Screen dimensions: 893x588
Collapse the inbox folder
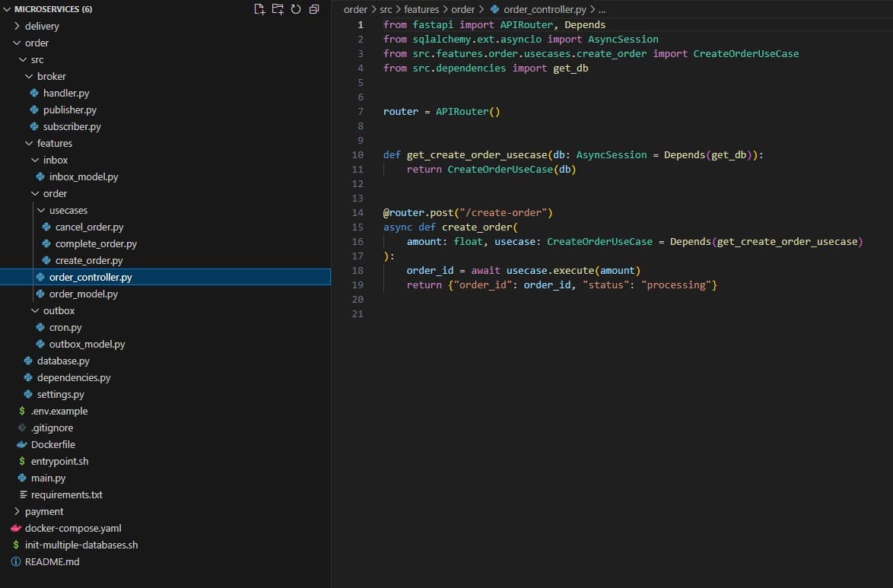click(35, 160)
